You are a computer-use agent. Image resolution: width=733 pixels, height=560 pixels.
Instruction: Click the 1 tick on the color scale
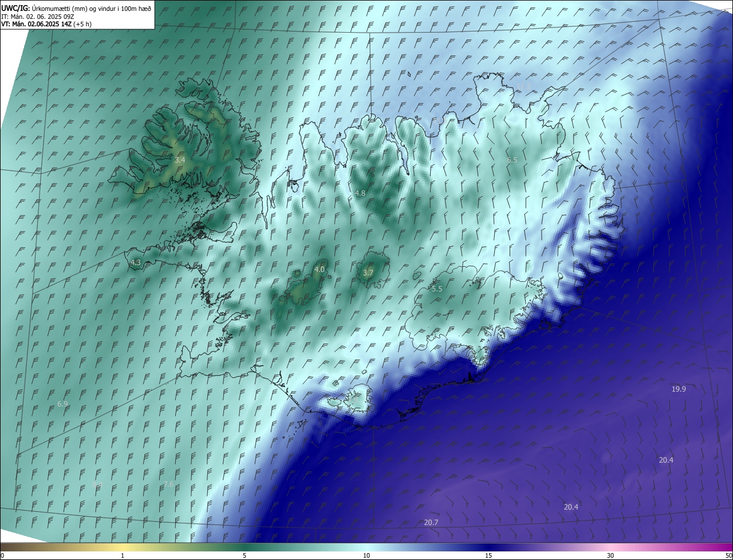click(123, 555)
